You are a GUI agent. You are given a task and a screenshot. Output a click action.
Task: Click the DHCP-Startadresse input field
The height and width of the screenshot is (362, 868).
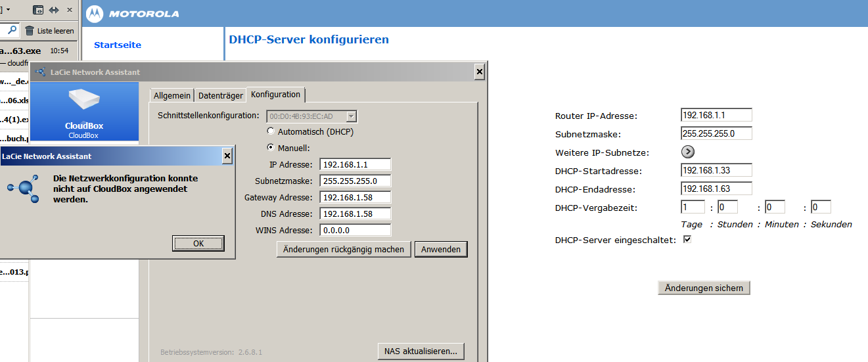(716, 170)
